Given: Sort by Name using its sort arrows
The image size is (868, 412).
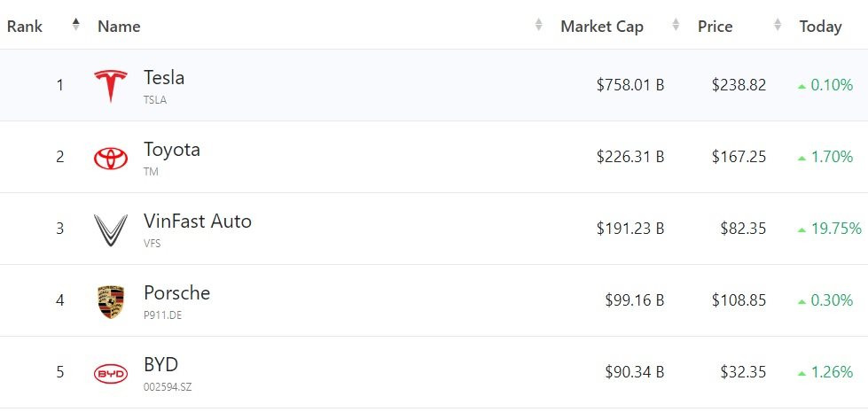Looking at the screenshot, I should click(x=538, y=26).
